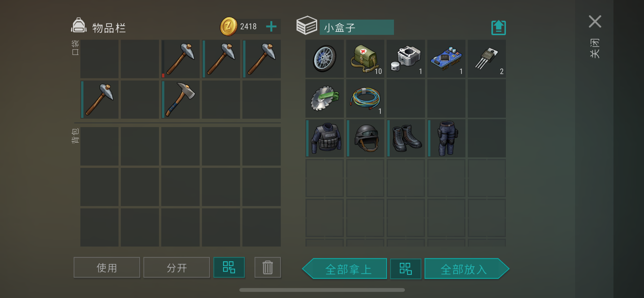Select the hatchet with blue-wrapped handle
Screen dimensions: 644x298
[x=180, y=100]
